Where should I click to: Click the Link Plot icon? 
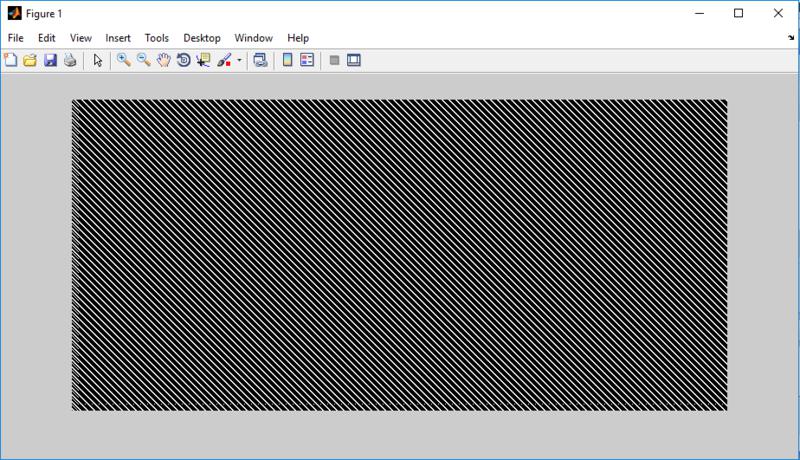click(x=260, y=60)
